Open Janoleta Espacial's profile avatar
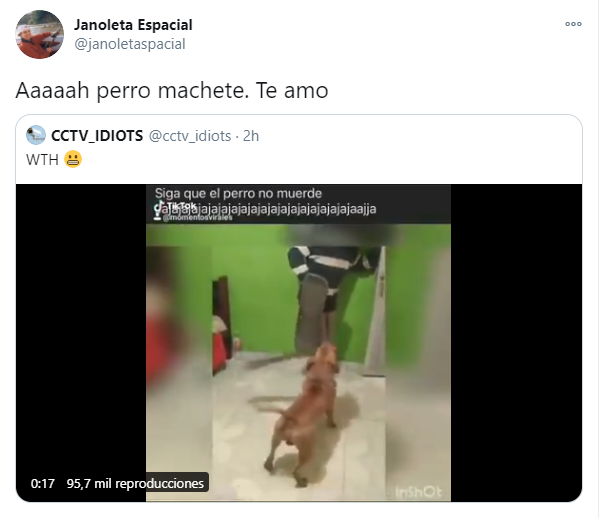Image resolution: width=602 pixels, height=518 pixels. [x=40, y=35]
